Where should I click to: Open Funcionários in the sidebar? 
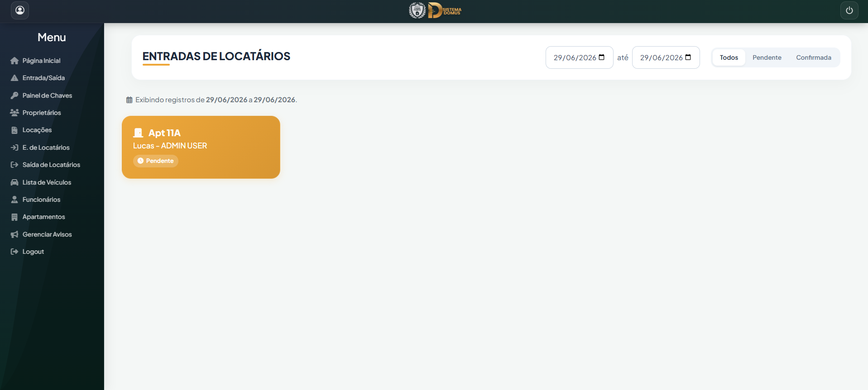click(x=41, y=200)
